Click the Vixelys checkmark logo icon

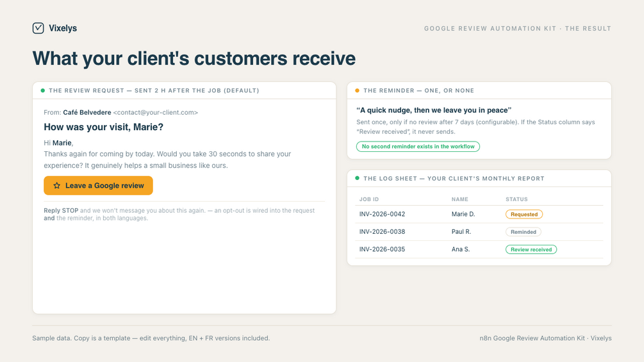(x=38, y=28)
